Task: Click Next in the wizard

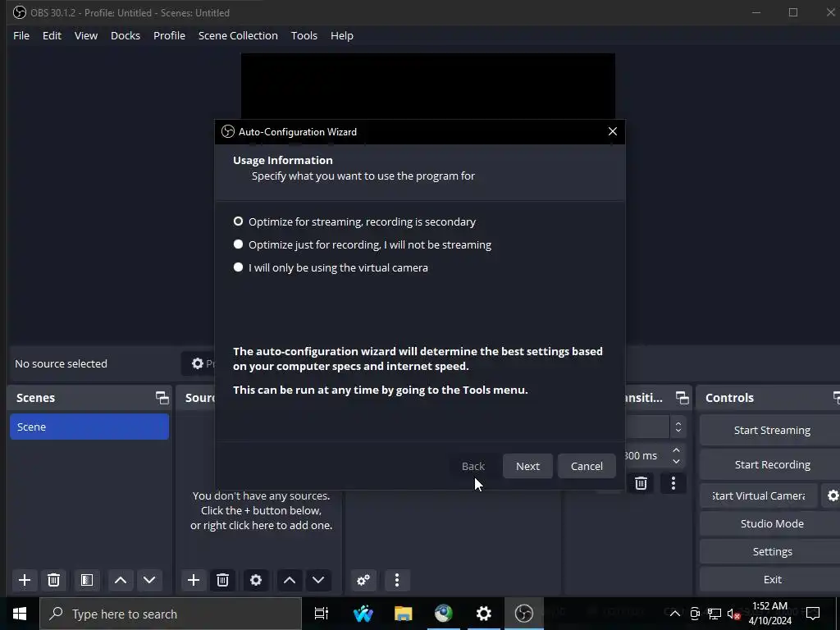Action: click(527, 466)
